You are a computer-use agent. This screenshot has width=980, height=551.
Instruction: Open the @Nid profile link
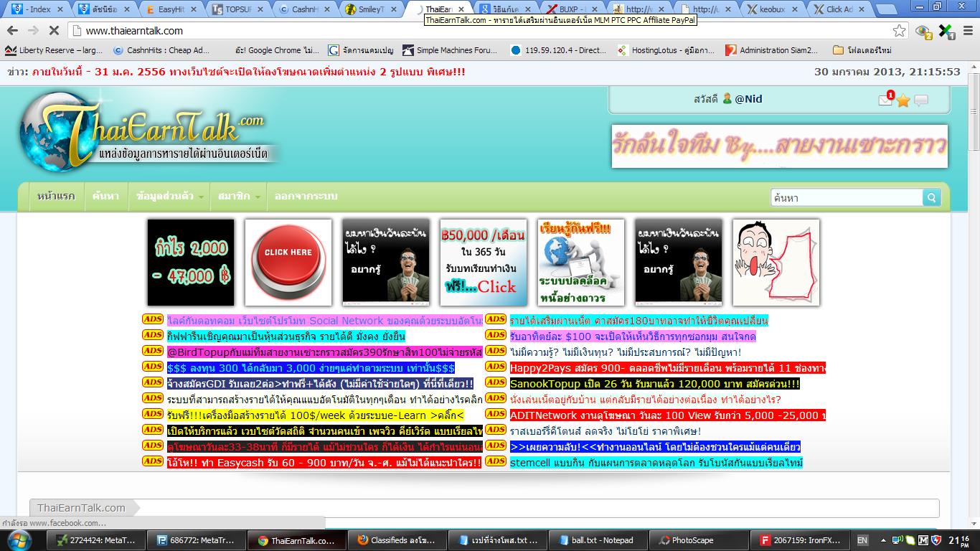748,99
